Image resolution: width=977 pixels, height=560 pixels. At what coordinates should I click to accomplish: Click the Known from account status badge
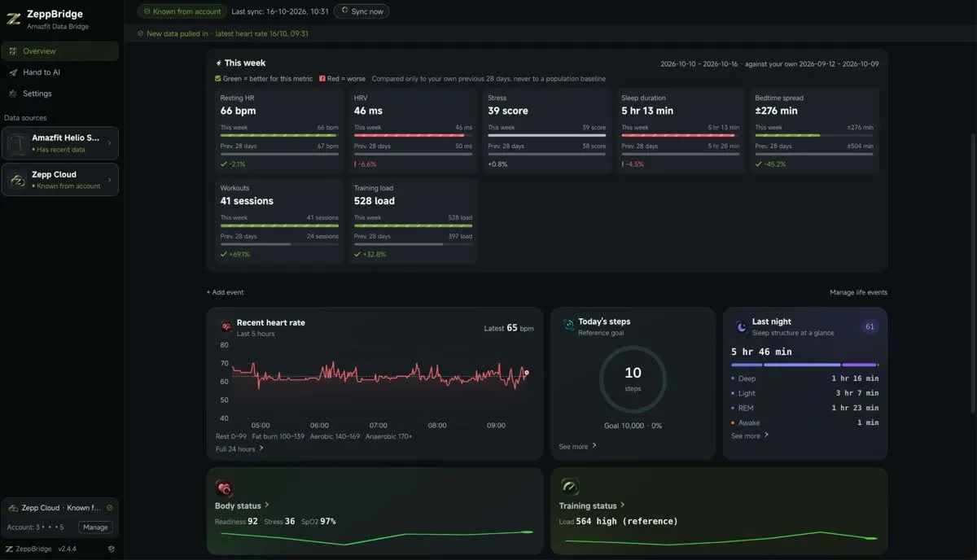coord(182,11)
